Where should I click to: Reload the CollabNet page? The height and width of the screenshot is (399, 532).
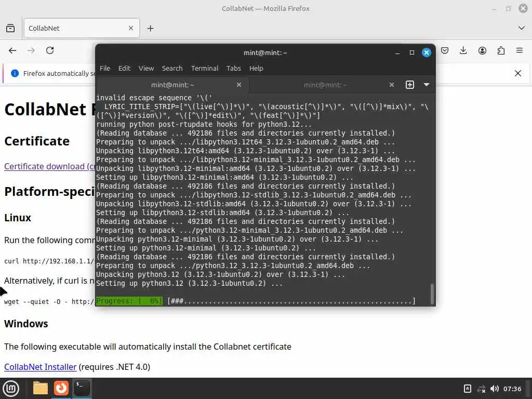click(x=50, y=50)
